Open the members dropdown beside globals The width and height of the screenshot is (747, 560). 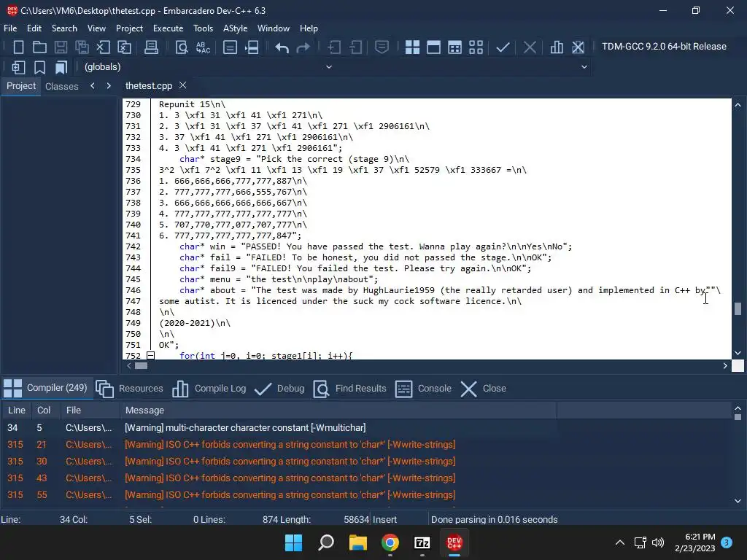[465, 67]
